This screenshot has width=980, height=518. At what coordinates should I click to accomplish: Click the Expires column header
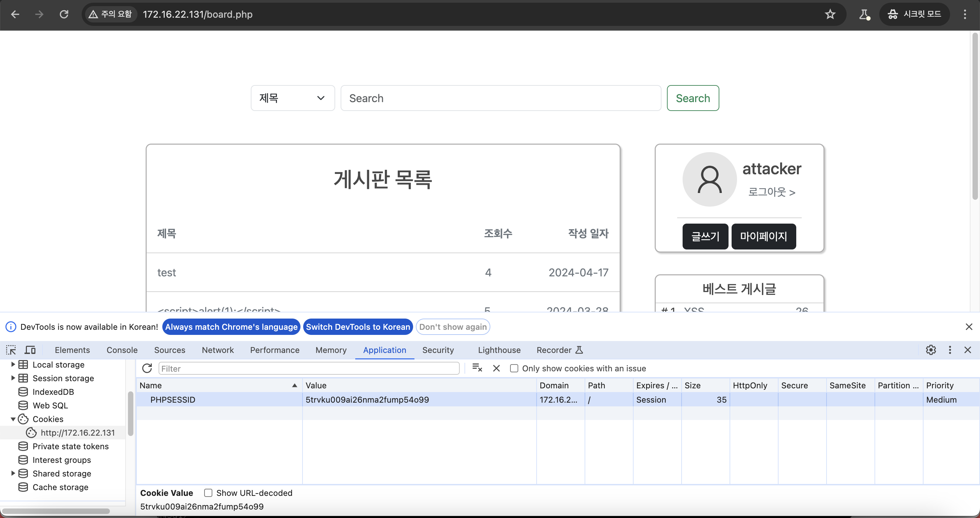click(x=657, y=385)
